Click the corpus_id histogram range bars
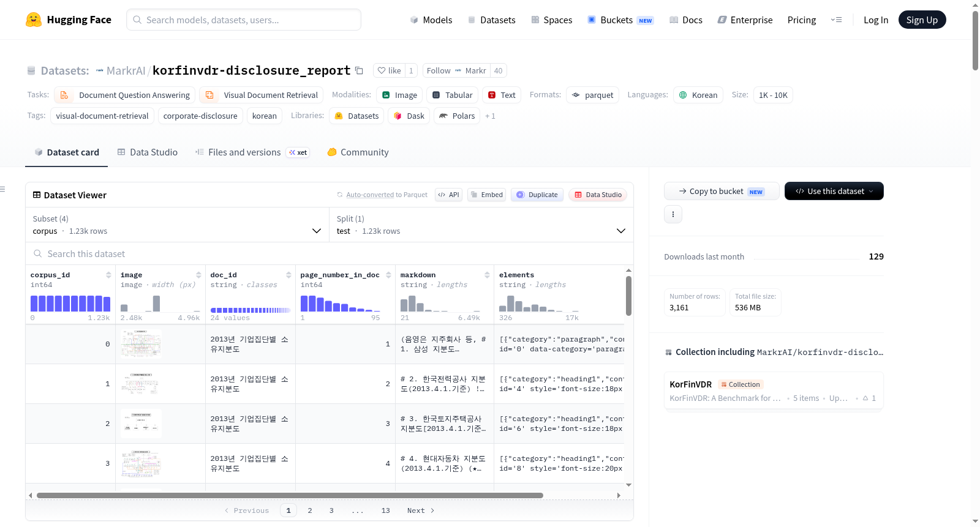980x527 pixels. pyautogui.click(x=70, y=304)
